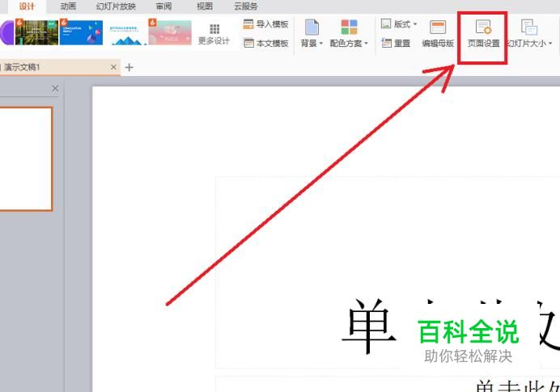This screenshot has height=392, width=560.
Task: Open 更多设计 grid icon
Action: (x=214, y=29)
